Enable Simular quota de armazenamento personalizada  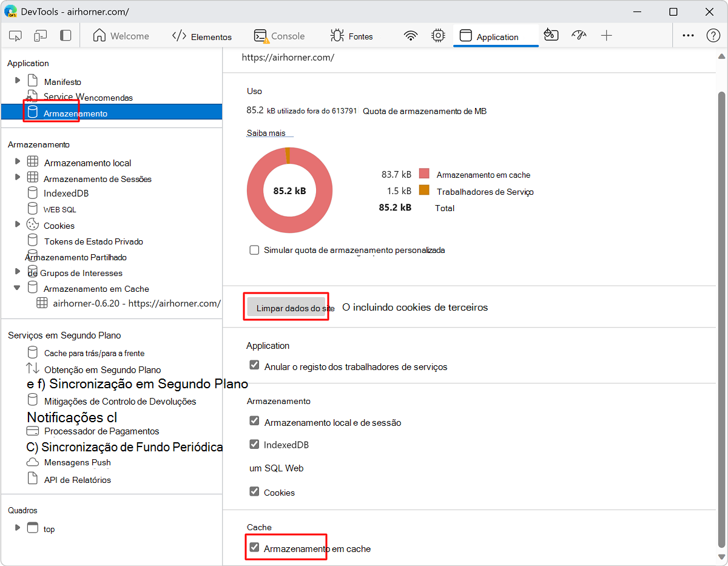coord(255,250)
